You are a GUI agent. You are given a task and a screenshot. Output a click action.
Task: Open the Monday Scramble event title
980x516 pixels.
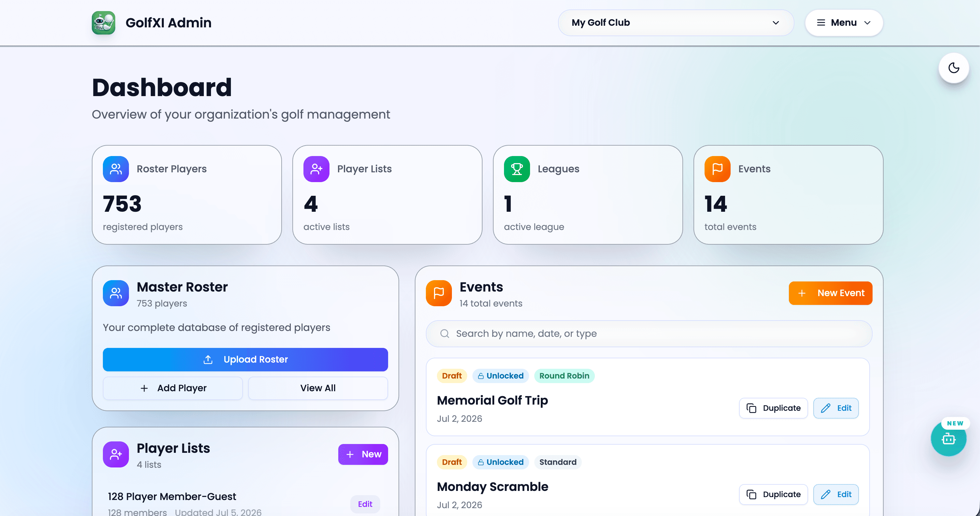[x=492, y=487]
